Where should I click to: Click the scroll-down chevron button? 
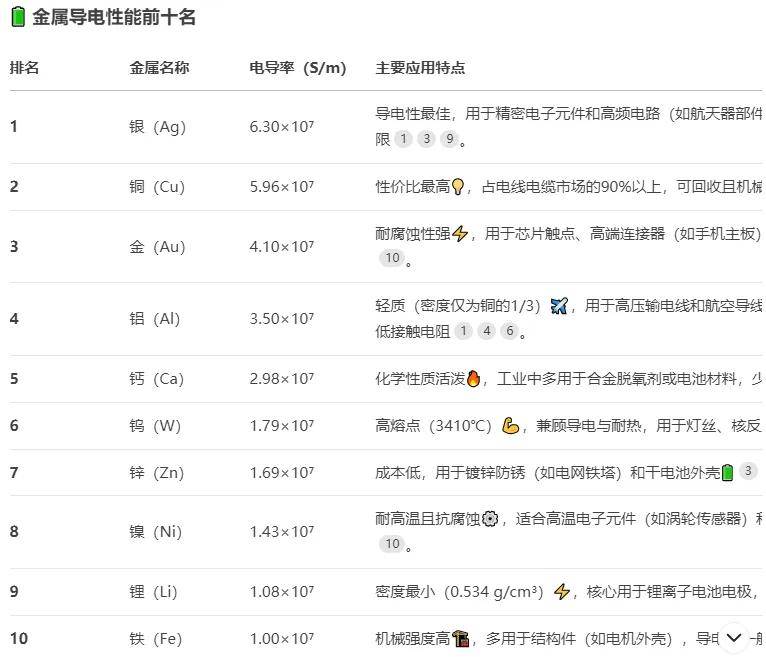[x=734, y=637]
